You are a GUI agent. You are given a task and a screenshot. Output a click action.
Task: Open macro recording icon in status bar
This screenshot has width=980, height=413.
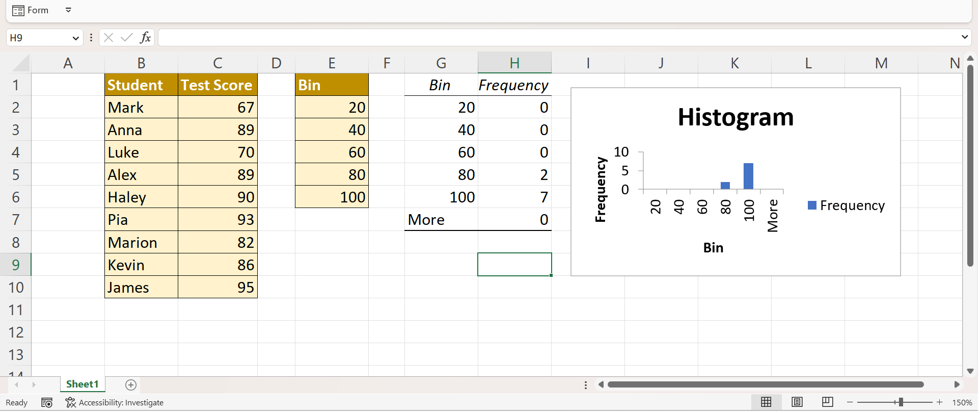coord(47,403)
